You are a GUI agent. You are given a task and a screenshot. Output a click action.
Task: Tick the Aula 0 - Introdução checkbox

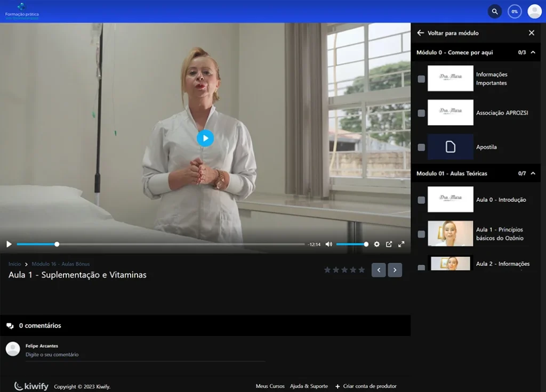pyautogui.click(x=421, y=200)
